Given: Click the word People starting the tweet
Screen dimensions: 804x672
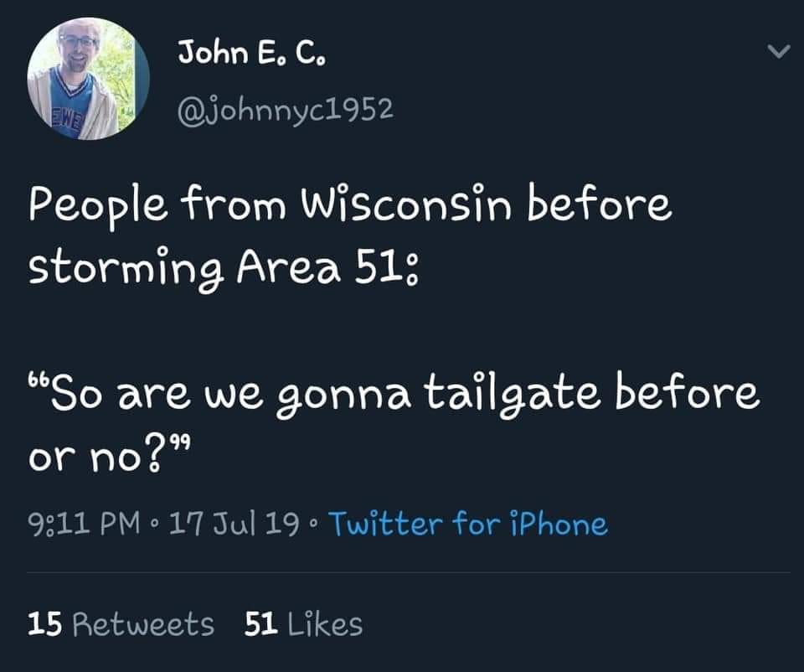Looking at the screenshot, I should tap(84, 206).
